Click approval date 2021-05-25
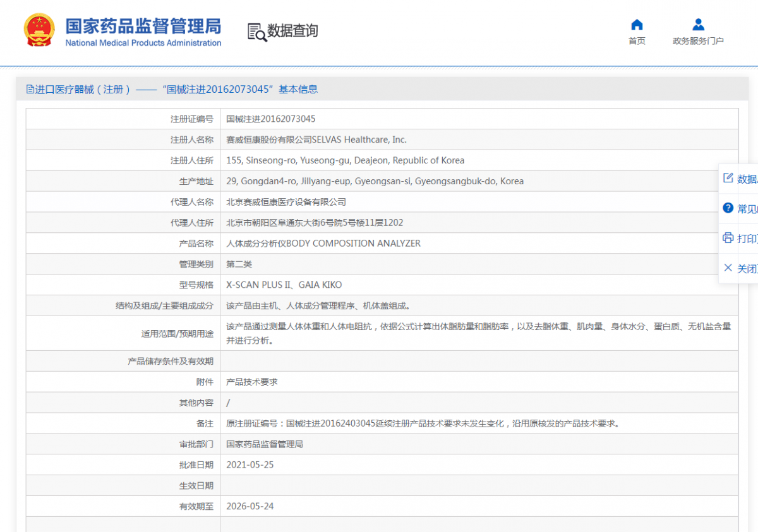The width and height of the screenshot is (758, 532). (250, 465)
